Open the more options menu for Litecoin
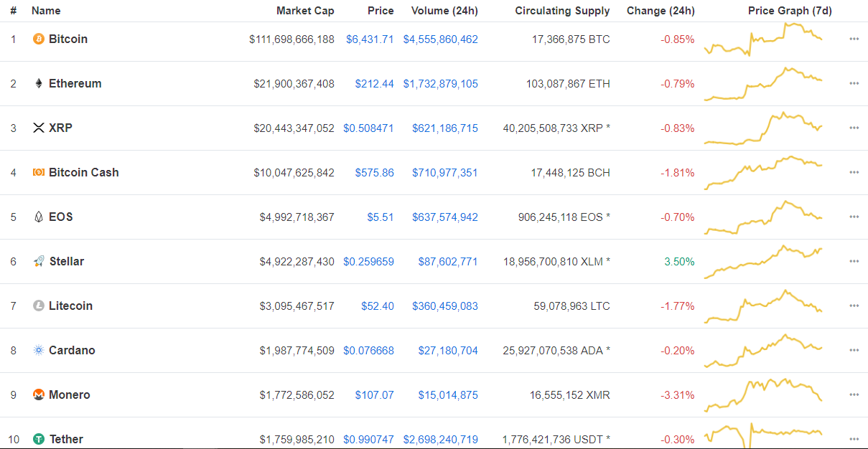This screenshot has width=868, height=449. coord(854,306)
